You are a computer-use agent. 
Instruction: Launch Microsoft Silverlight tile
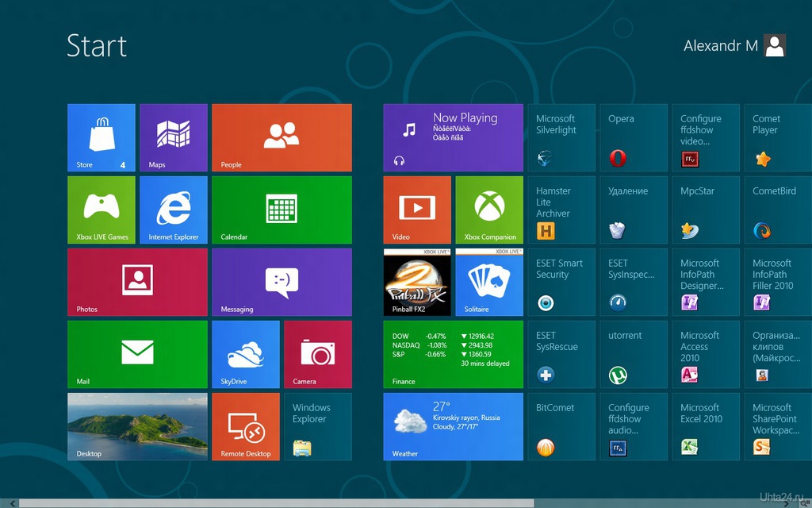pos(561,137)
